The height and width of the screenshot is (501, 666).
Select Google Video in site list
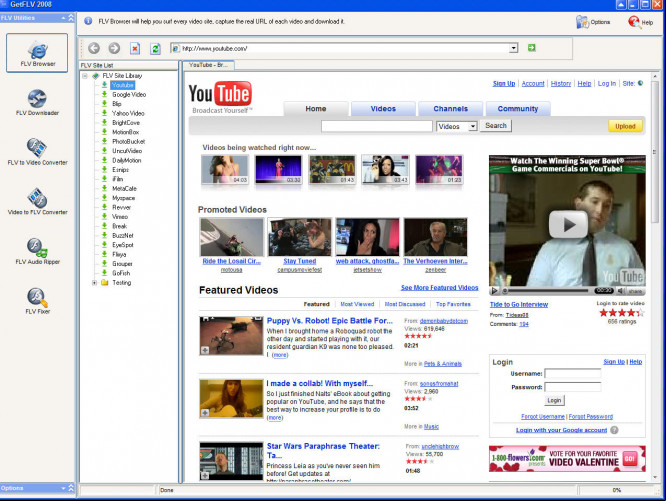point(129,95)
